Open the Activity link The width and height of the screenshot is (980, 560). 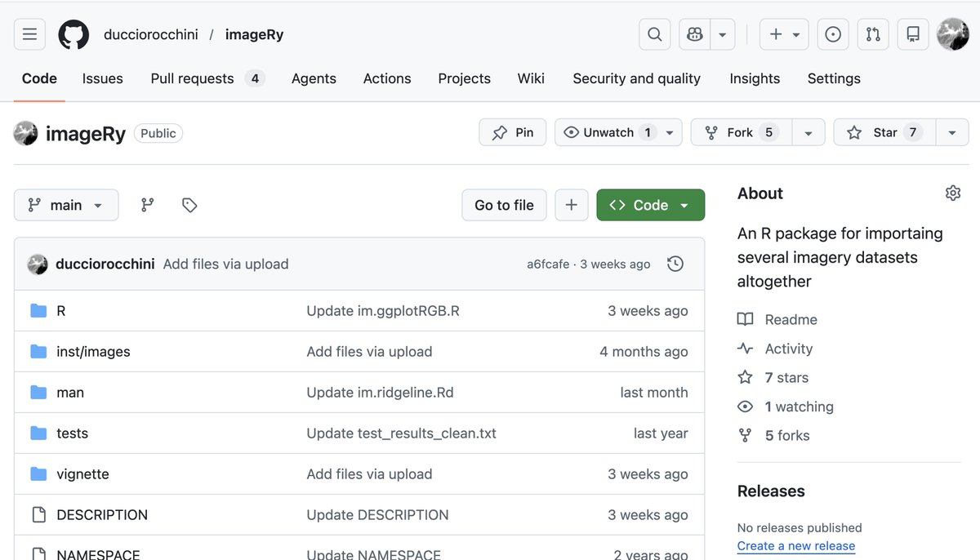click(775, 349)
